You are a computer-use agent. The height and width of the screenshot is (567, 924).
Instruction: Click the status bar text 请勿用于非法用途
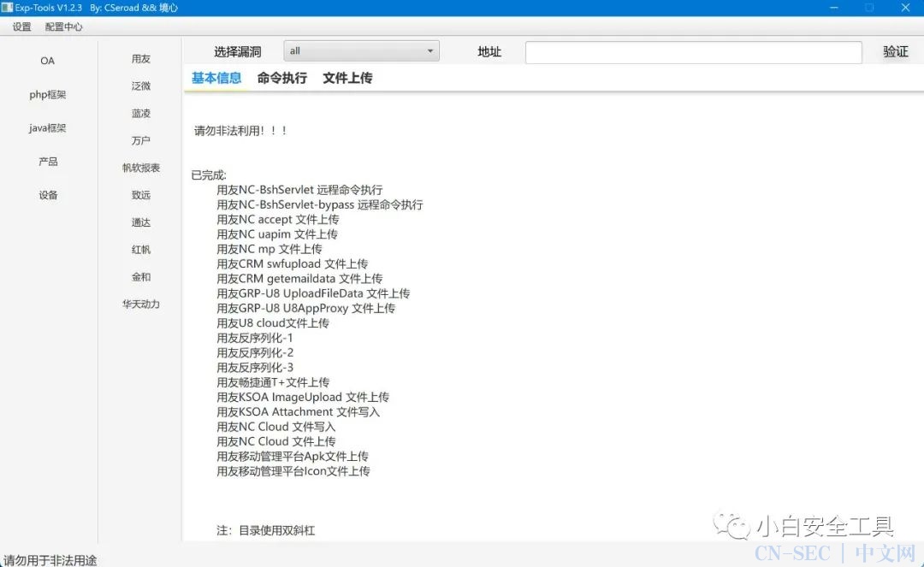[x=50, y=560]
